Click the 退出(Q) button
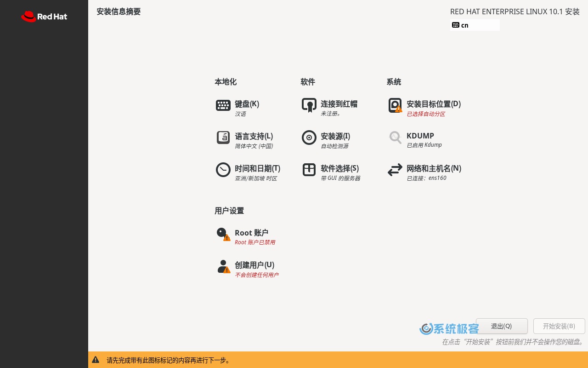 (502, 326)
